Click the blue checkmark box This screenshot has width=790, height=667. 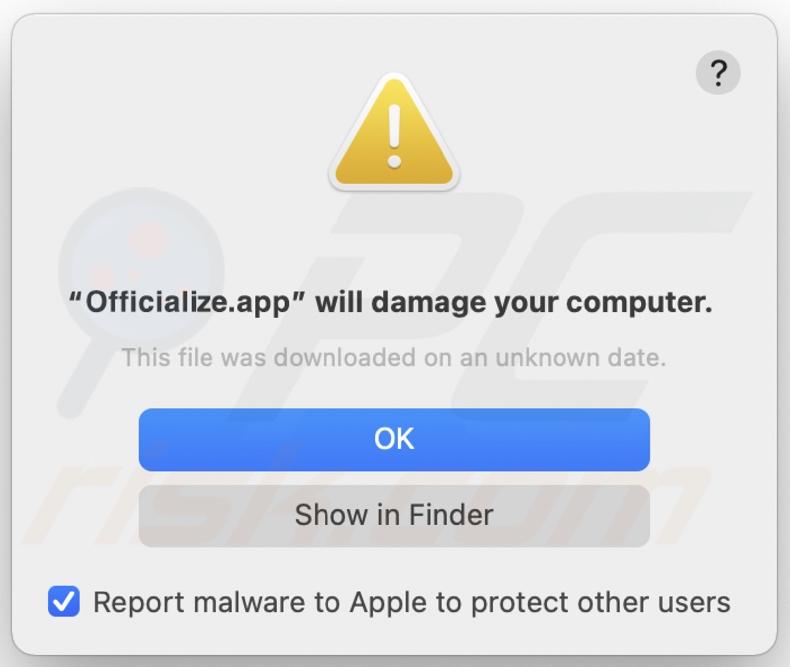pyautogui.click(x=64, y=602)
